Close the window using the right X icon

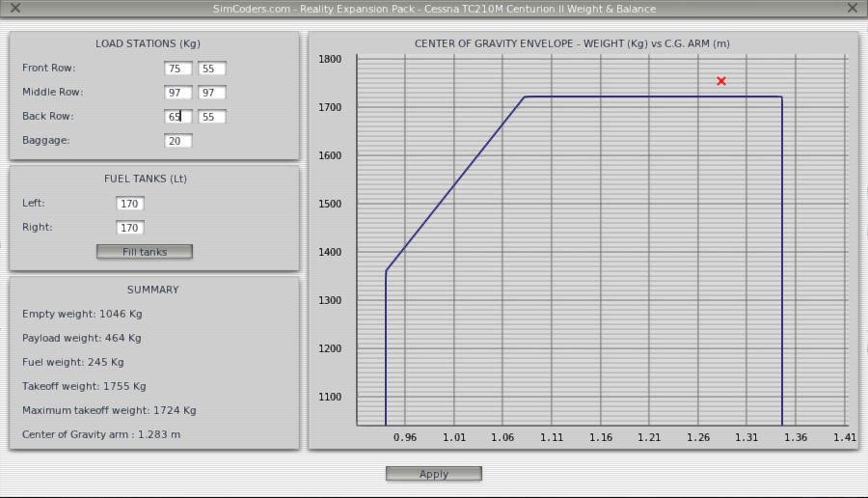pos(853,8)
